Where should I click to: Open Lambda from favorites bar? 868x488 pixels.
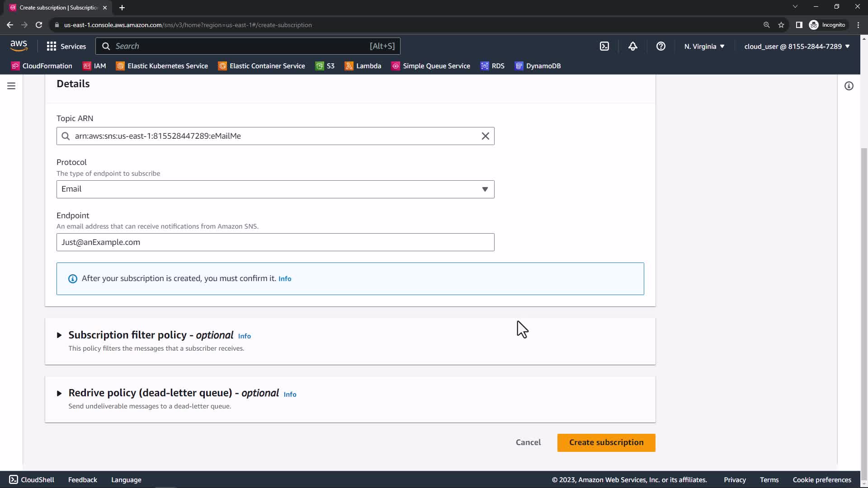pos(363,66)
